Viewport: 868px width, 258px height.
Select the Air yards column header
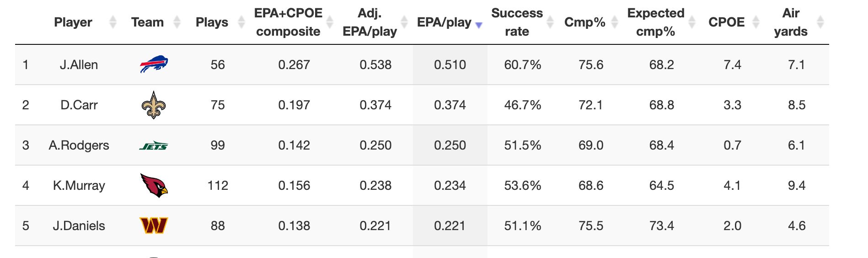[x=791, y=22]
